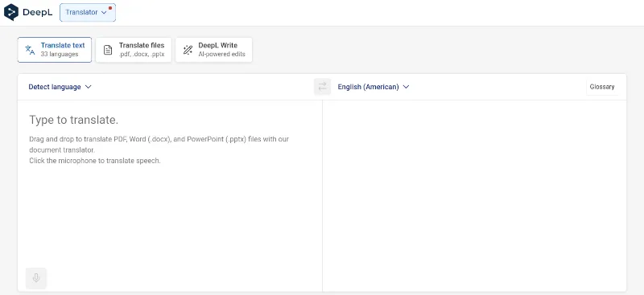Click the chevron next to Detect language
This screenshot has width=644, height=295.
coord(88,87)
